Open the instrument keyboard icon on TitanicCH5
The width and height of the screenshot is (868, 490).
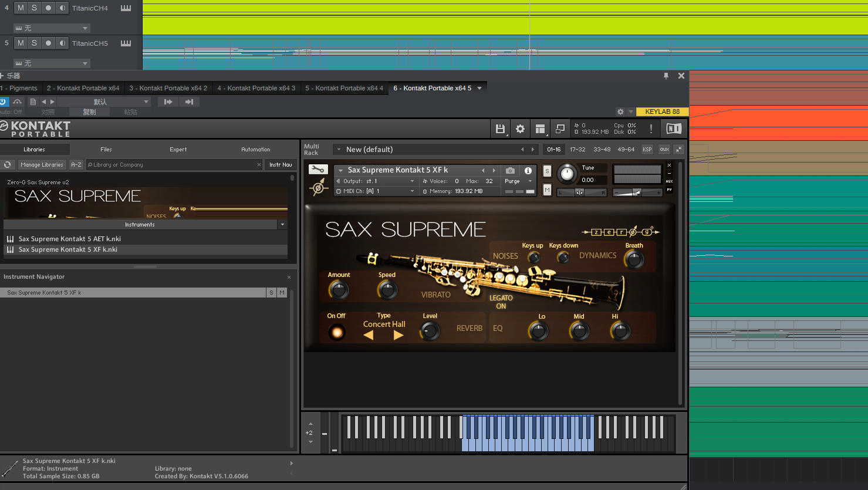tap(126, 43)
